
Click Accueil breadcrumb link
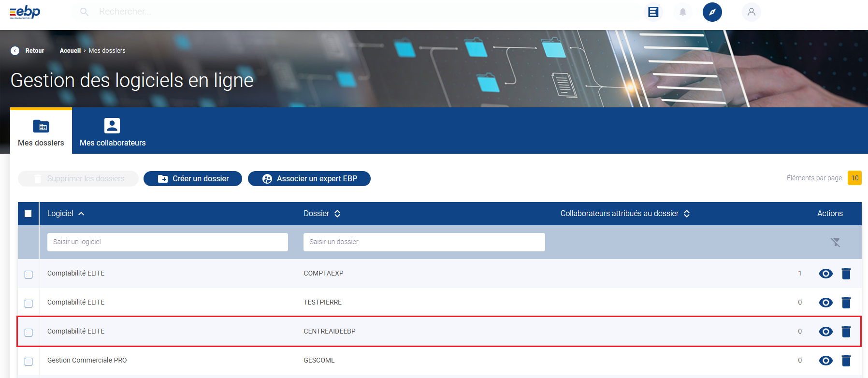pyautogui.click(x=70, y=51)
